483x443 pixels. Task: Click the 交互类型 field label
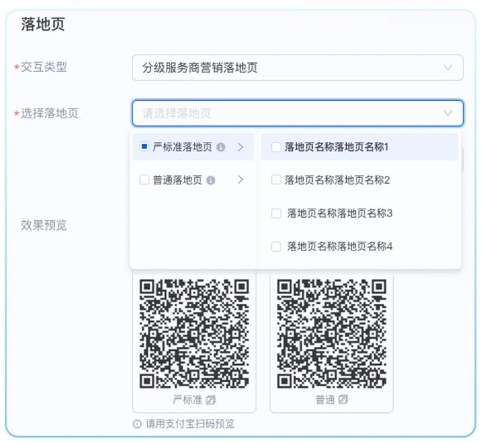pyautogui.click(x=44, y=67)
